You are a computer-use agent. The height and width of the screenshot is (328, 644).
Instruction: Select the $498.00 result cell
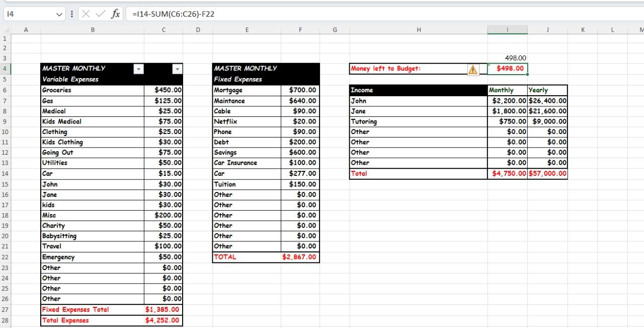(508, 69)
